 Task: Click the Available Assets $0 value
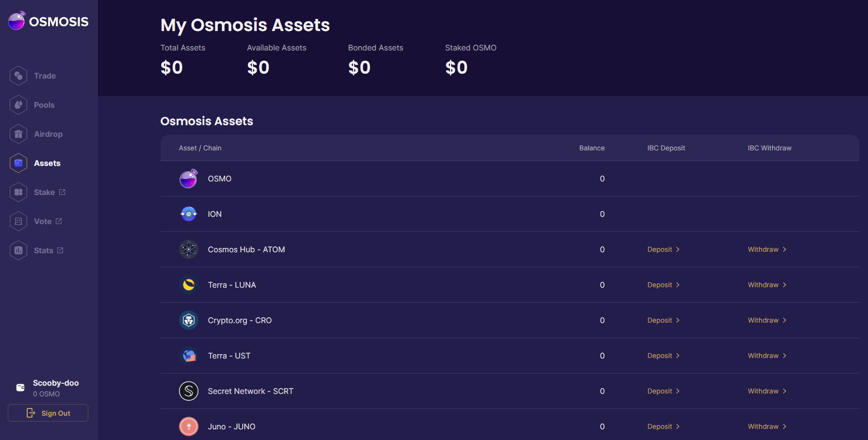tap(258, 67)
